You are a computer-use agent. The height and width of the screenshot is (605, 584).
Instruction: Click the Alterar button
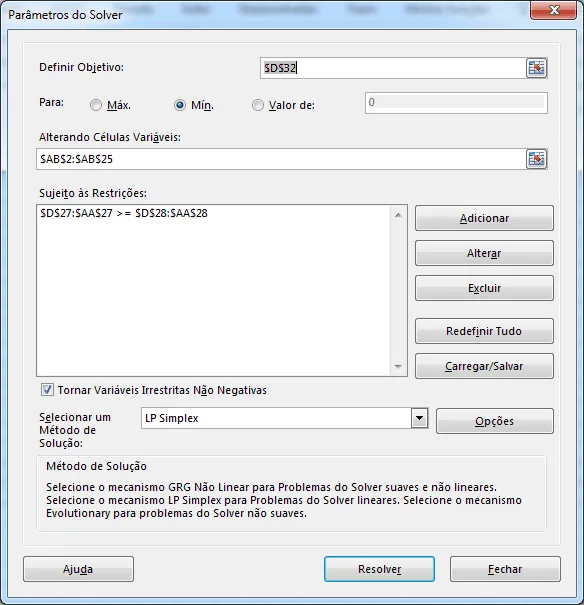pyautogui.click(x=484, y=253)
